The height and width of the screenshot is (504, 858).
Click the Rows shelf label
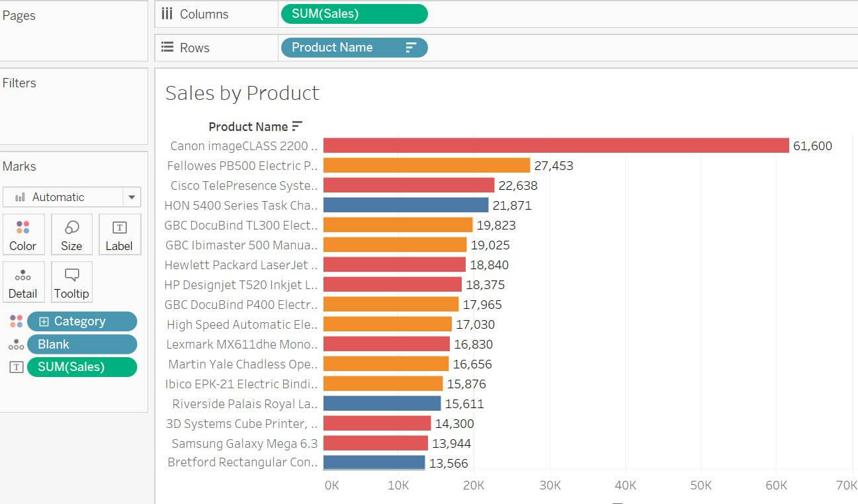(x=194, y=48)
